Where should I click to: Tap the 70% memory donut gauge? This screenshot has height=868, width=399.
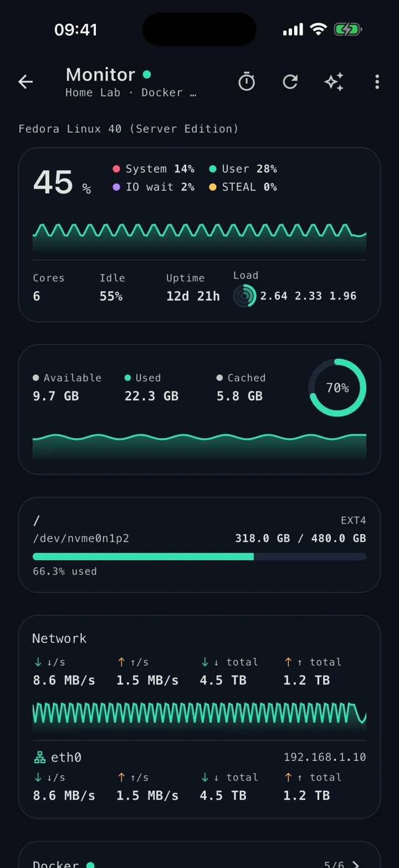(x=337, y=388)
